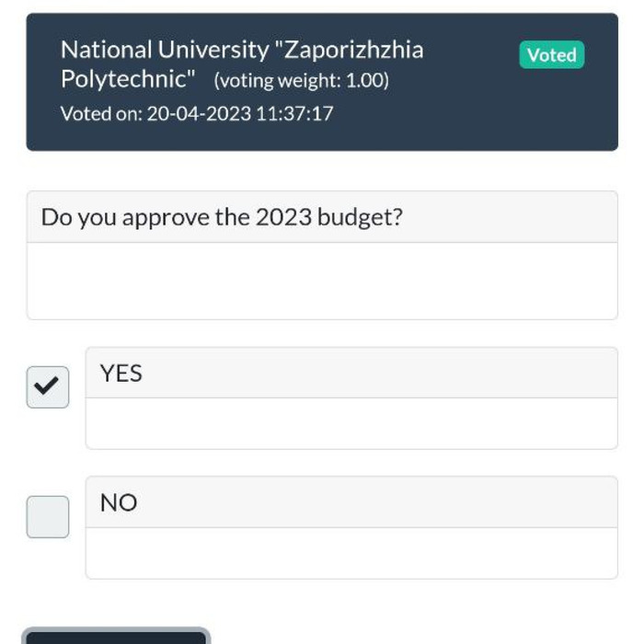Select the YES answer label
The height and width of the screenshot is (644, 644).
pos(121,374)
